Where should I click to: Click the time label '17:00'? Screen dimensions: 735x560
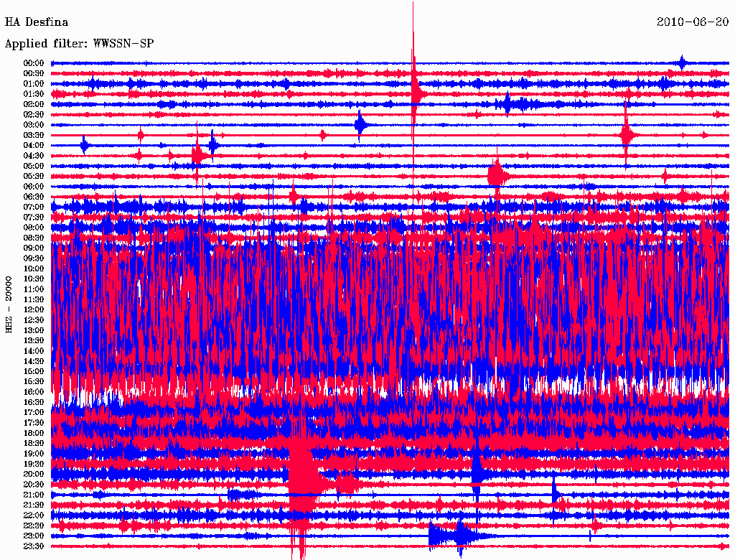(34, 412)
